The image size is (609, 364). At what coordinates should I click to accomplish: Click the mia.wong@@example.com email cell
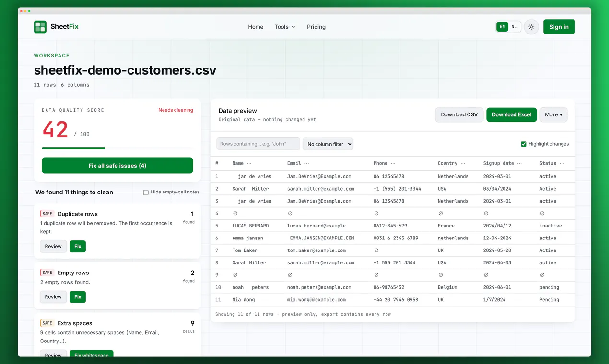[316, 300]
